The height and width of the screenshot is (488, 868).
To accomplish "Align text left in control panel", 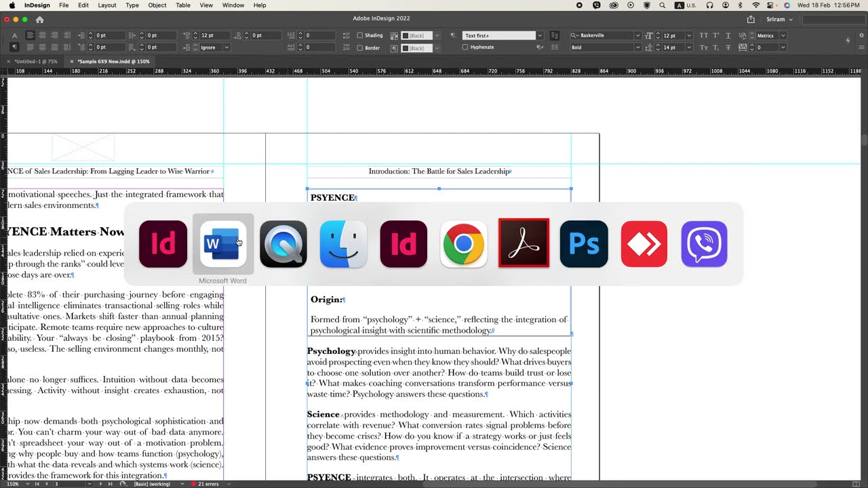I will (31, 35).
